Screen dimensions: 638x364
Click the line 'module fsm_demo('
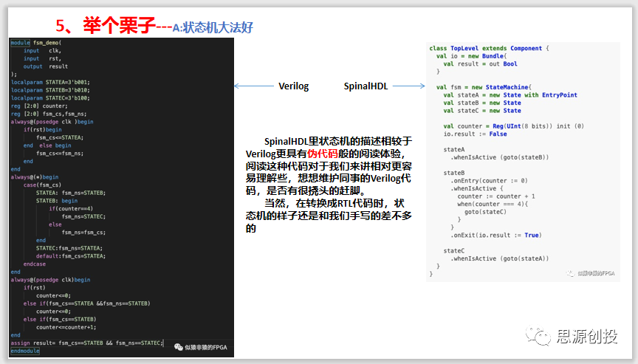point(35,43)
